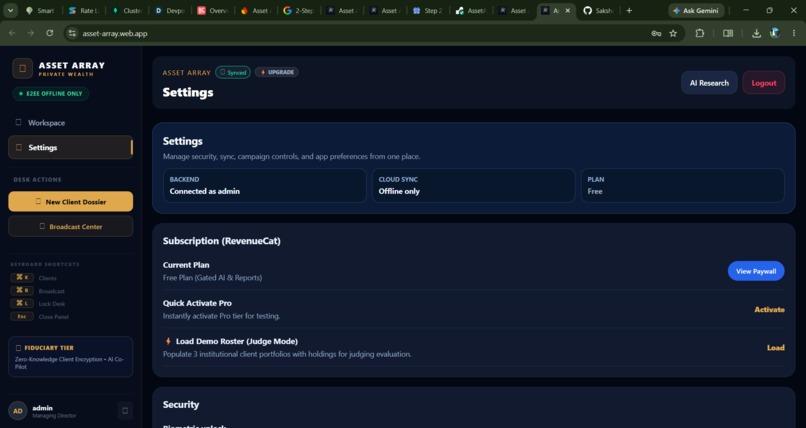
Task: Create a New Client Dossier
Action: point(70,201)
